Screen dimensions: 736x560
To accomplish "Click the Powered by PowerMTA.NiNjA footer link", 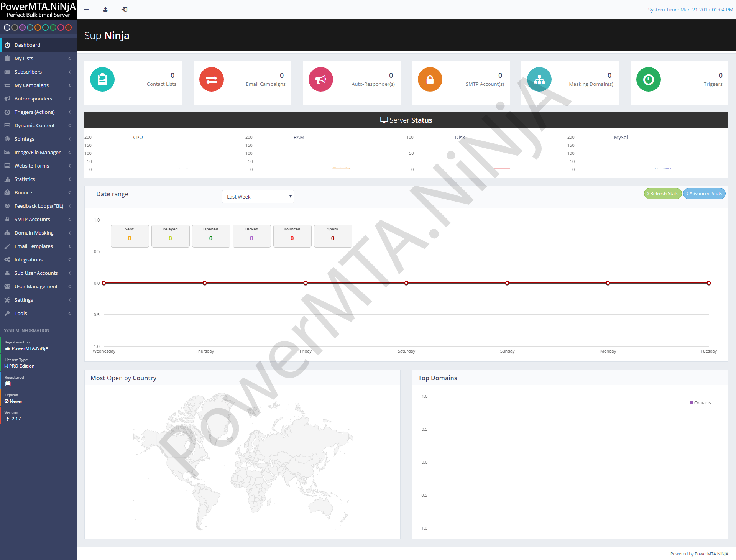I will pyautogui.click(x=699, y=554).
